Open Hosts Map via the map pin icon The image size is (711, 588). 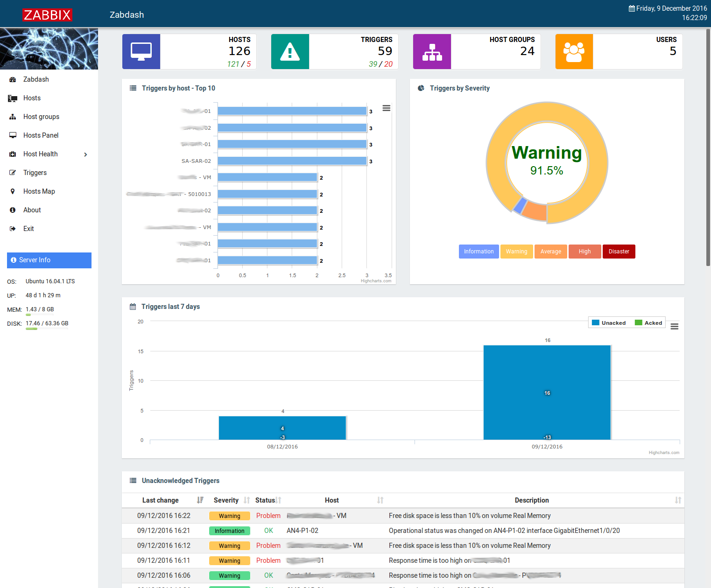pos(12,191)
